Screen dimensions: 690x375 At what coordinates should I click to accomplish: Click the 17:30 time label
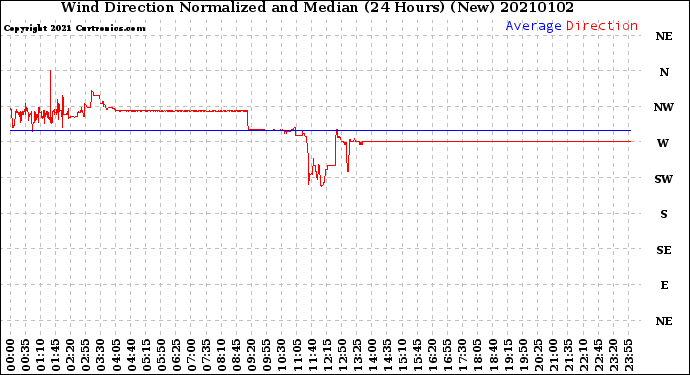click(464, 355)
